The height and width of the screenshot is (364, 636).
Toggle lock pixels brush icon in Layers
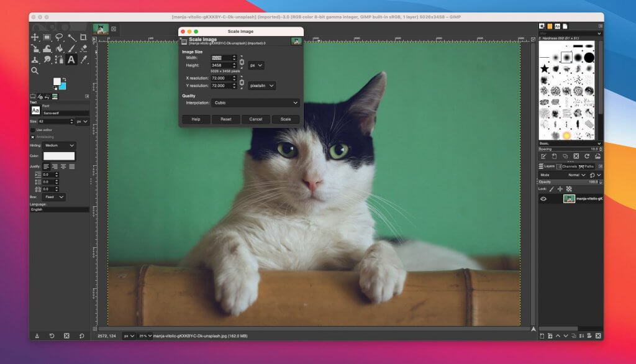[x=552, y=189]
